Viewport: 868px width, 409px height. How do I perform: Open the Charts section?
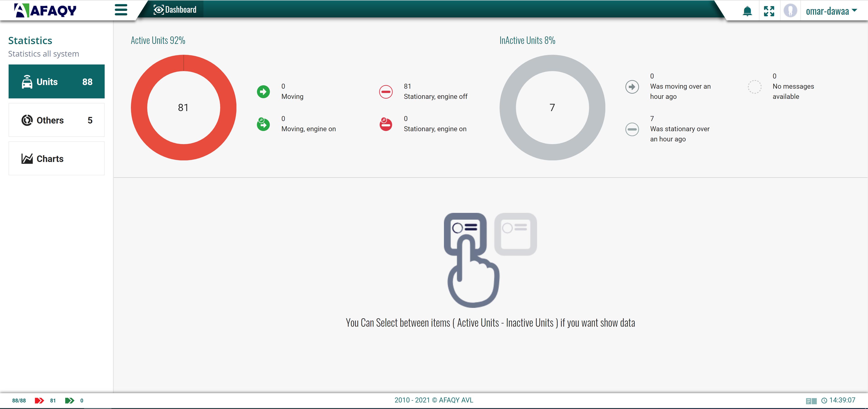point(57,159)
